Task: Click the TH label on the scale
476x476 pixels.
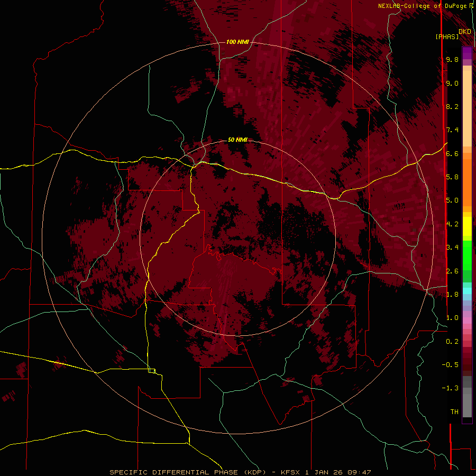Action: tap(454, 412)
